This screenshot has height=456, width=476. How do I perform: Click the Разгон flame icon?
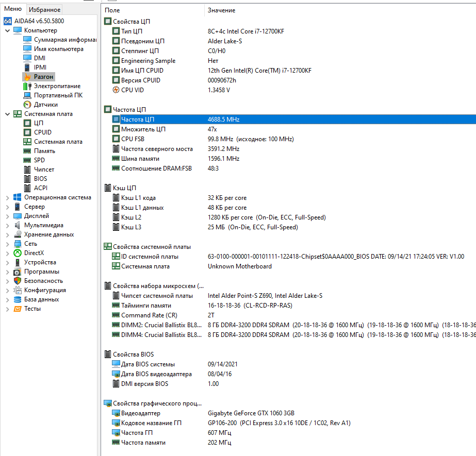(x=27, y=77)
